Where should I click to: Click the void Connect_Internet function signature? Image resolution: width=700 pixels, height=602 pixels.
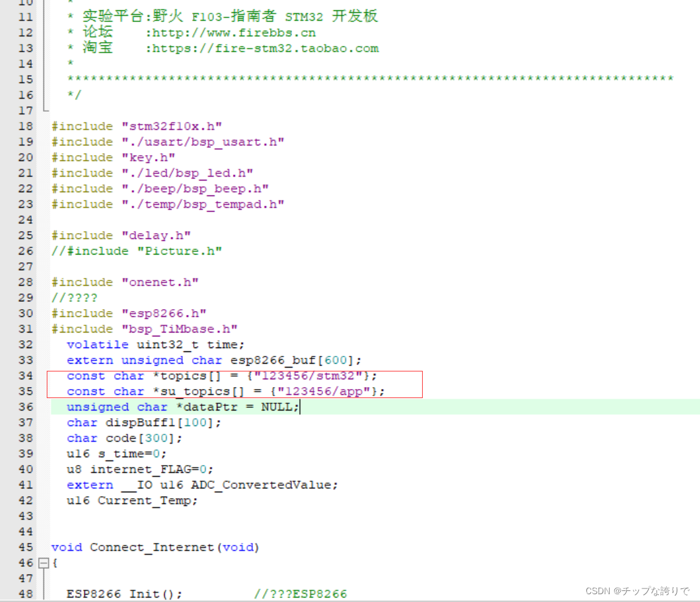click(156, 547)
